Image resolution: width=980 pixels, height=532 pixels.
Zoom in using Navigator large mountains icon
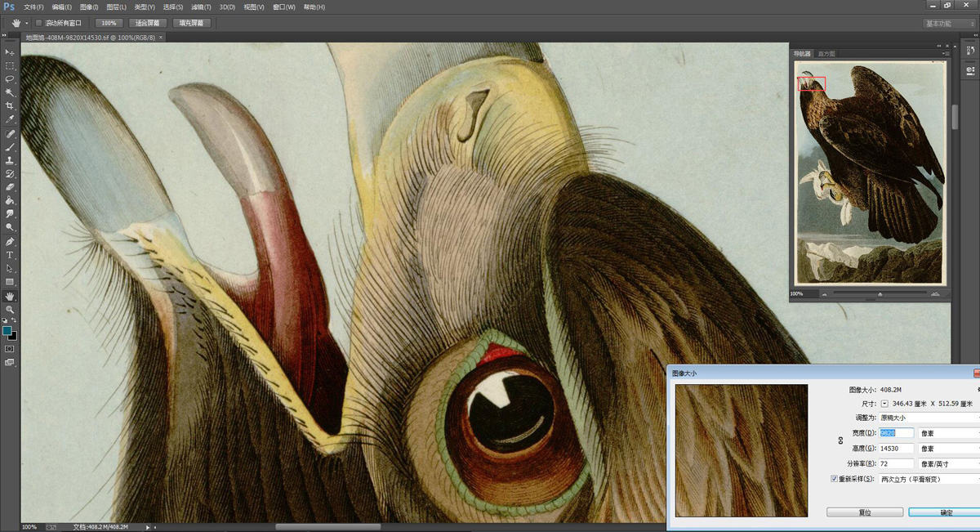[936, 293]
